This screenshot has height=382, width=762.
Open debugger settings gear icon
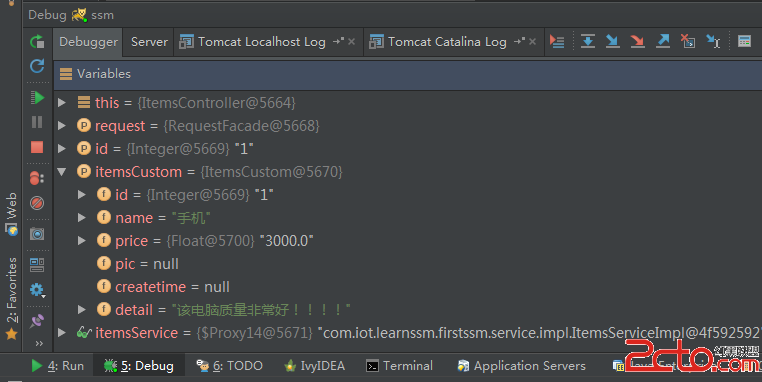(37, 290)
